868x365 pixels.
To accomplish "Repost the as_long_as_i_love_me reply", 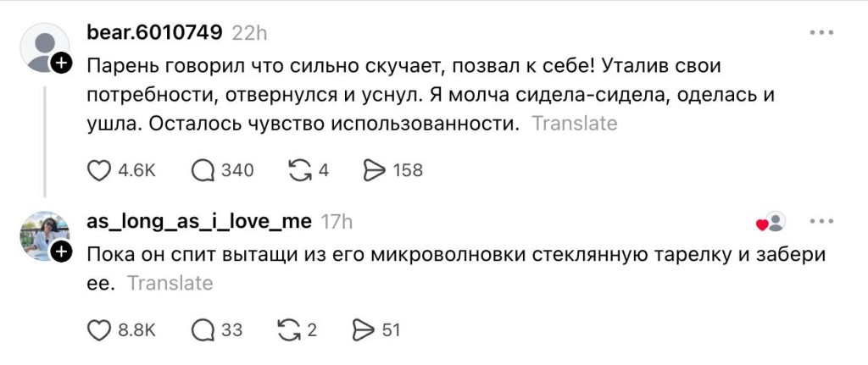I will pyautogui.click(x=289, y=330).
